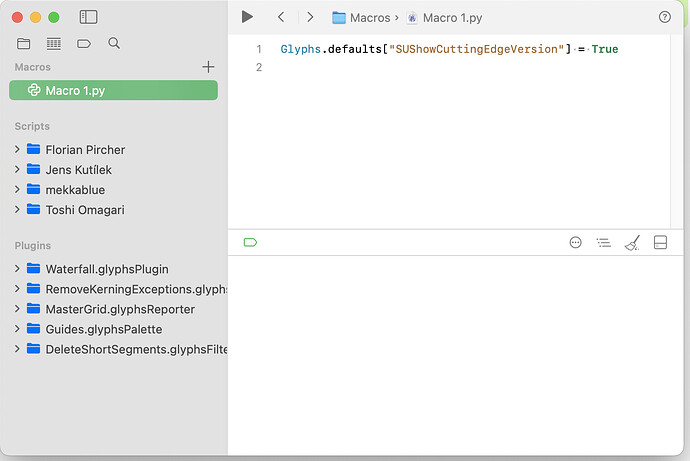Toggle the bottom split pane icon
The image size is (690, 461).
click(660, 242)
